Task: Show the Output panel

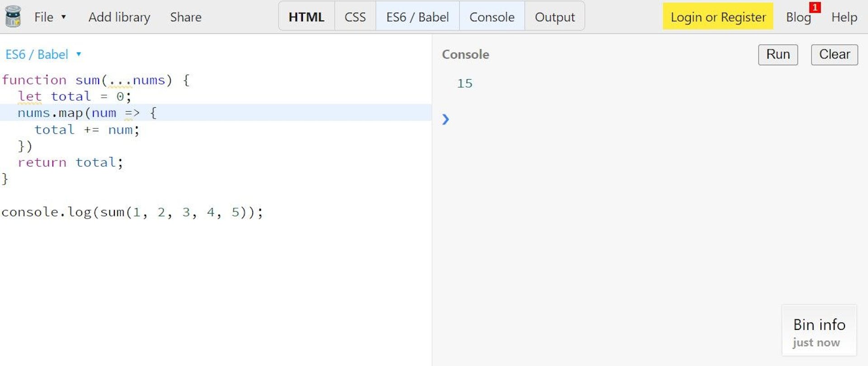Action: pos(554,17)
